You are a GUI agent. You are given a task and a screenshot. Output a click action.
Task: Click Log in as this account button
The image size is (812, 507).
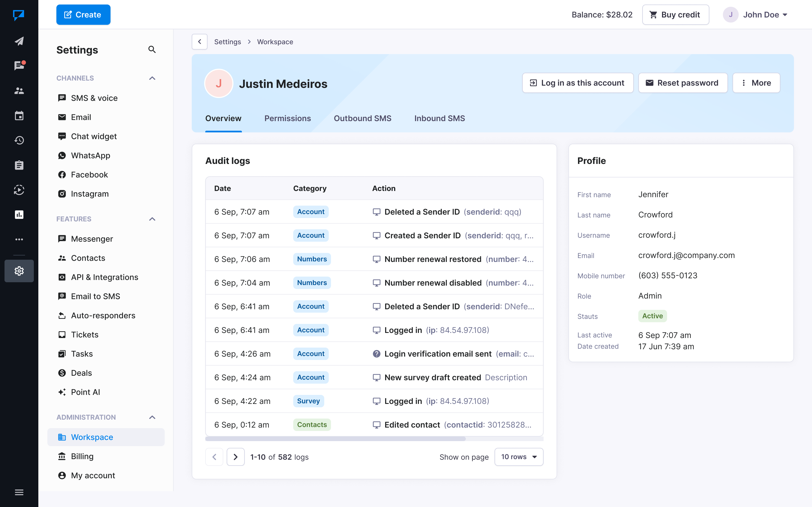(577, 83)
